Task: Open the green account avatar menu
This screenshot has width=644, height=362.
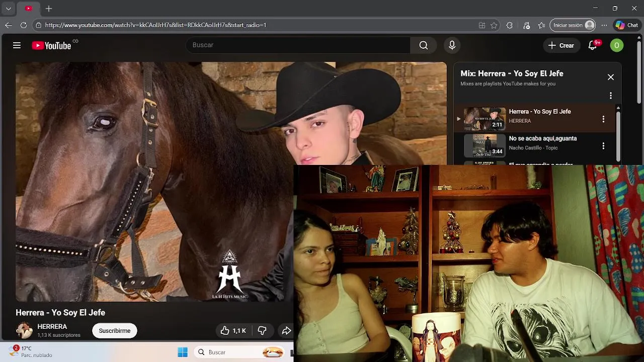Action: (x=616, y=45)
